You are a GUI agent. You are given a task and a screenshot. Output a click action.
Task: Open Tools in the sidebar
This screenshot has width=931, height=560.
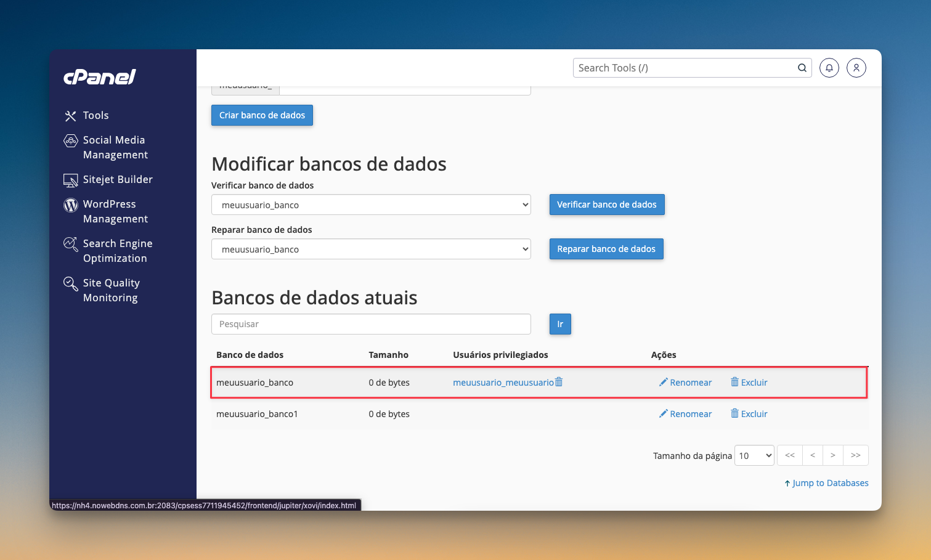96,115
